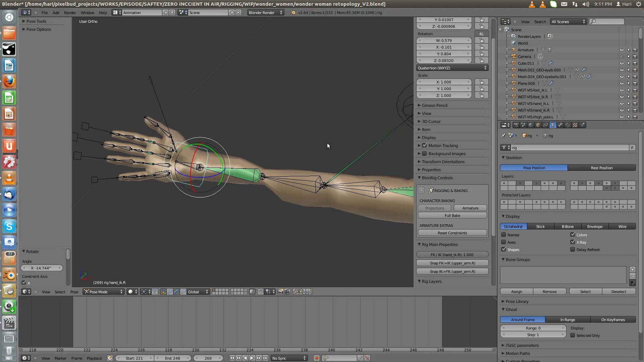Screen dimensions: 644x362
Task: Click the pin icon in Properties editor
Action: (503, 135)
